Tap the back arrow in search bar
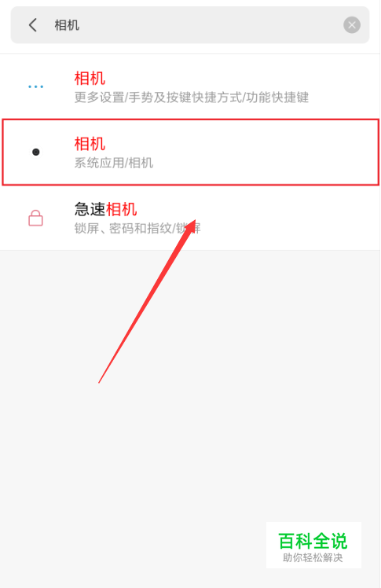The width and height of the screenshot is (381, 588). [x=33, y=25]
